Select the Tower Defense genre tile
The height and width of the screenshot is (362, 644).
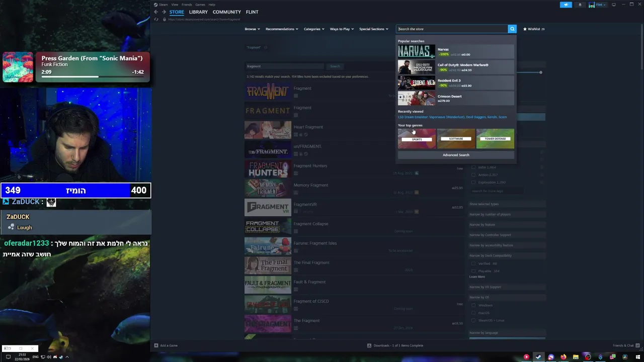click(x=495, y=139)
